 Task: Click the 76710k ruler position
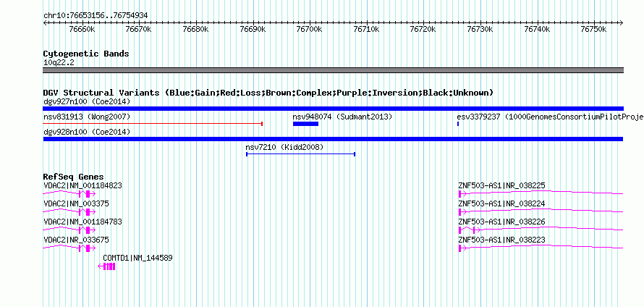[x=366, y=30]
